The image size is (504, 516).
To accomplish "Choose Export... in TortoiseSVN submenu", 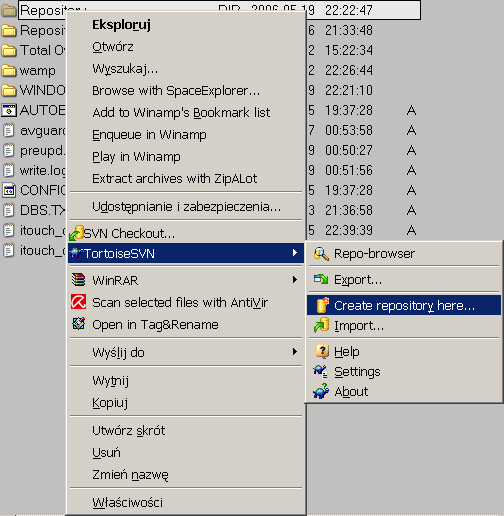I will (x=404, y=280).
